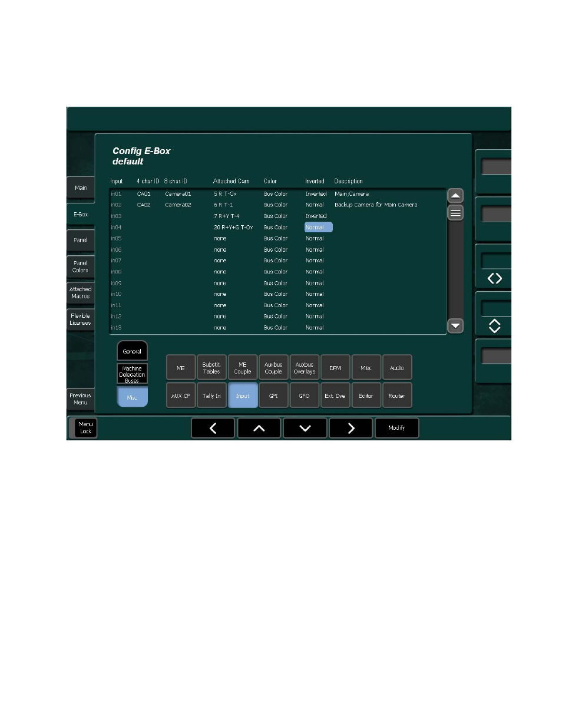The image size is (562, 728).
Task: Open the Flexible Licenses tab
Action: [x=81, y=319]
